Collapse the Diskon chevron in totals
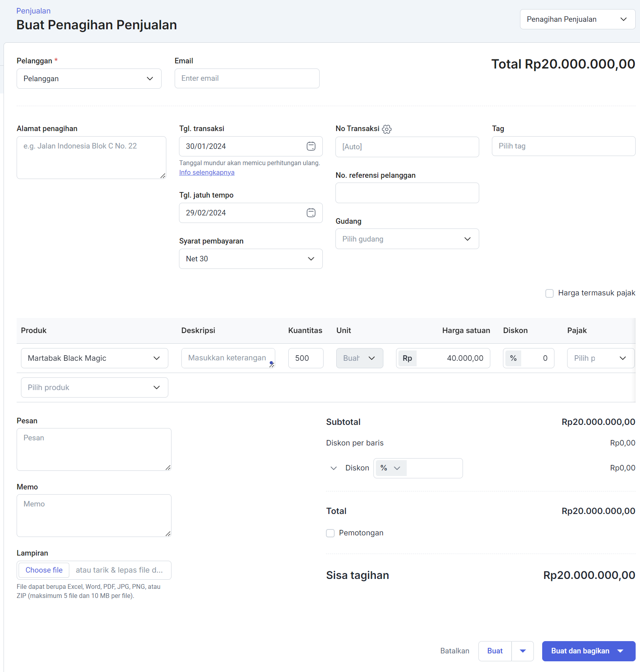 click(x=333, y=468)
